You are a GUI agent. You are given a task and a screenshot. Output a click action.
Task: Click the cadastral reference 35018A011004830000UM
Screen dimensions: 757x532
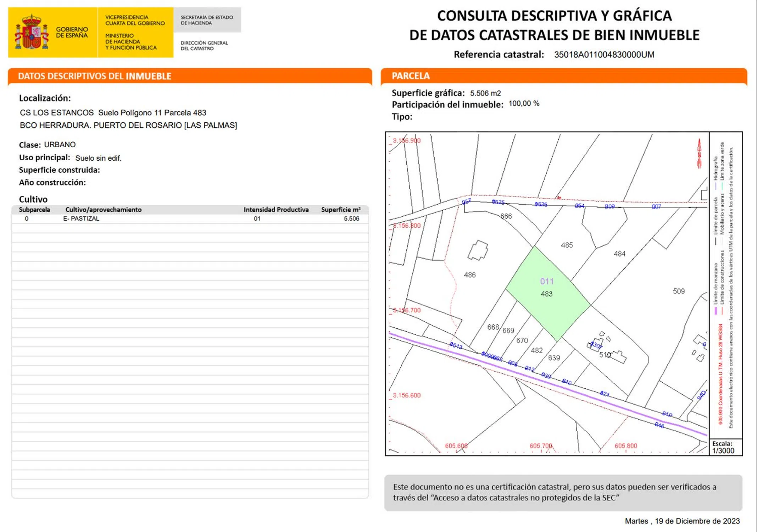coord(604,55)
